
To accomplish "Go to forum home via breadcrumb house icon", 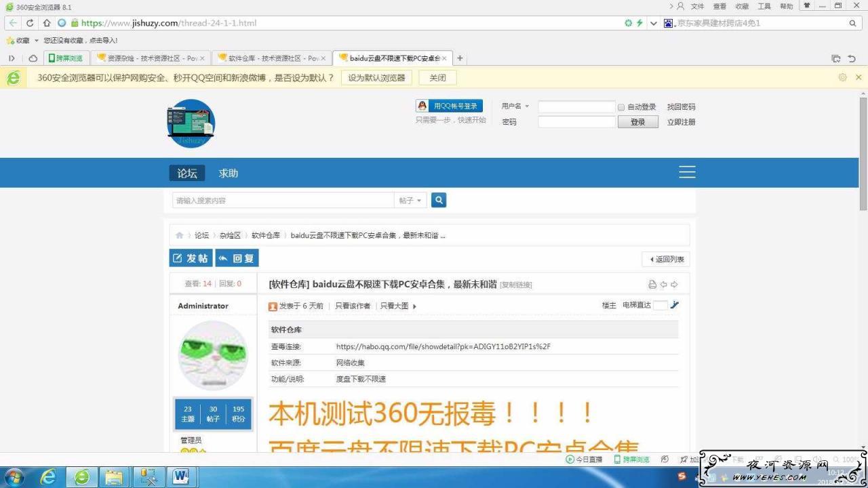I will coord(180,235).
